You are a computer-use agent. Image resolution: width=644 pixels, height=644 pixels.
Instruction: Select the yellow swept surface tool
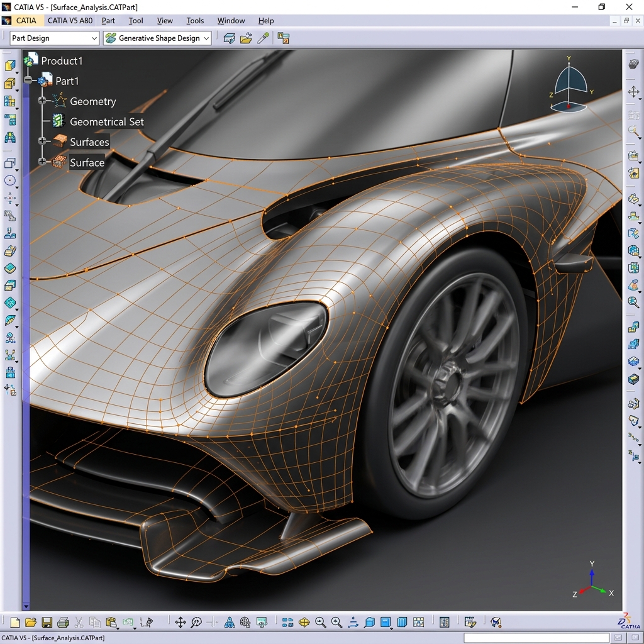coord(10,251)
